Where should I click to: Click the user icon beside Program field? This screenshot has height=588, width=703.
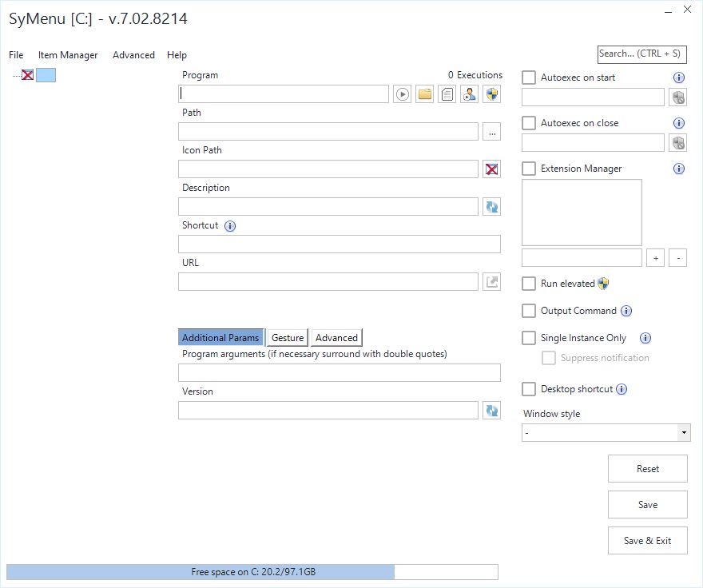click(x=470, y=94)
